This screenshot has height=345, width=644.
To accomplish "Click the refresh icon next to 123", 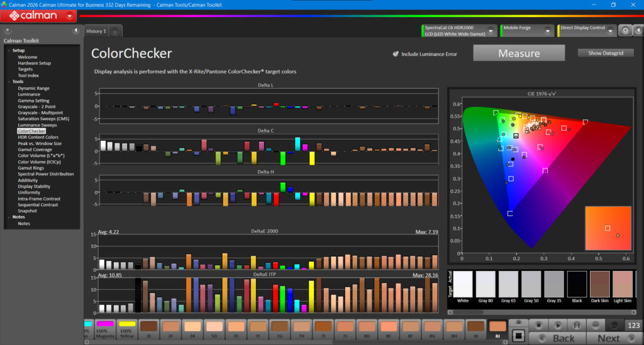I will click(x=614, y=326).
